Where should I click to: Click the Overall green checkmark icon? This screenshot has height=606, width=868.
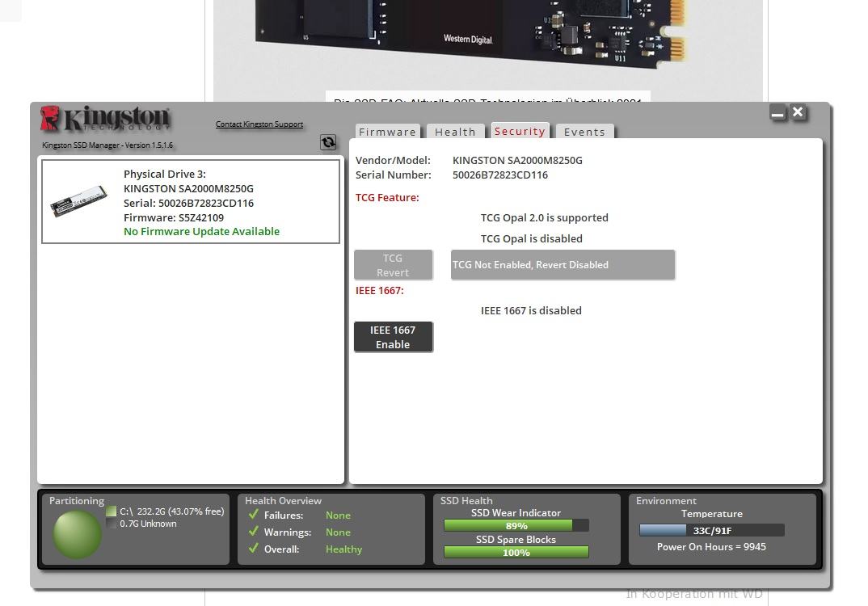pyautogui.click(x=254, y=549)
